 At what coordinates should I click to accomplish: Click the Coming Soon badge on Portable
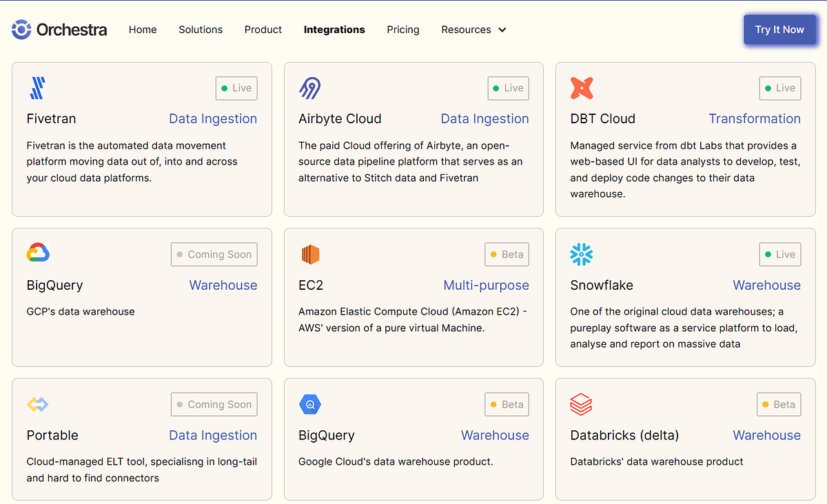click(x=214, y=404)
